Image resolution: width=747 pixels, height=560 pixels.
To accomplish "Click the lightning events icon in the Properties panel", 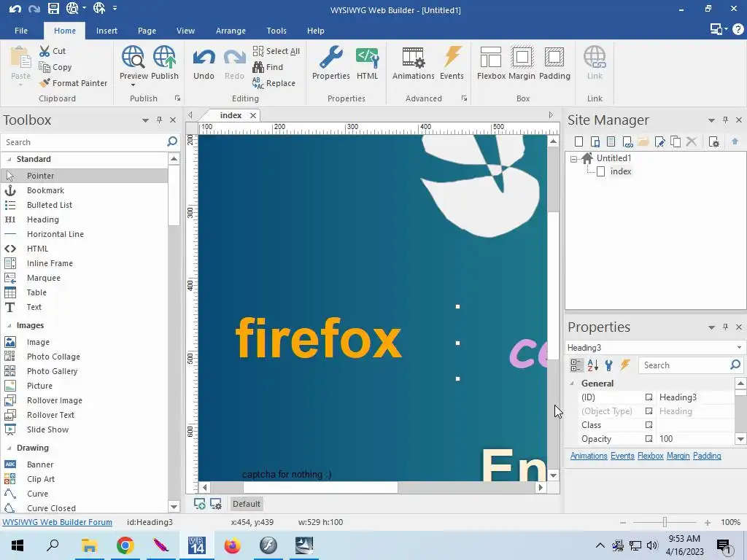I will (625, 365).
